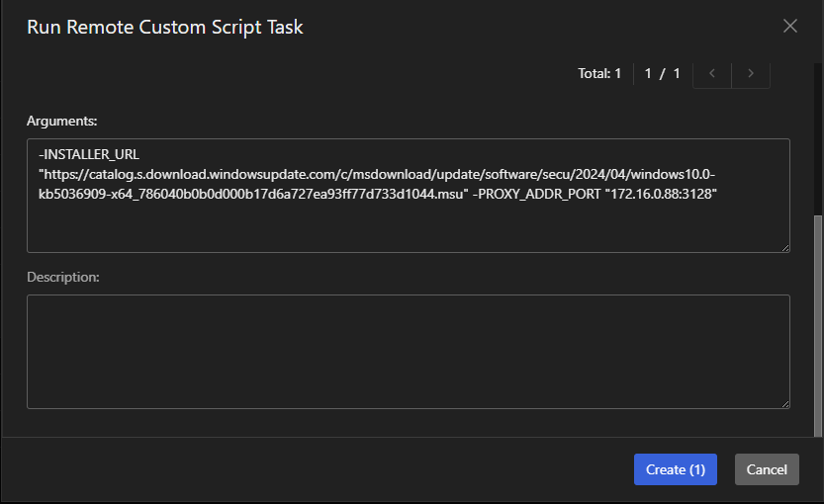Place cursor on -INSTALLER_URL parameter text
The width and height of the screenshot is (824, 504).
89,154
